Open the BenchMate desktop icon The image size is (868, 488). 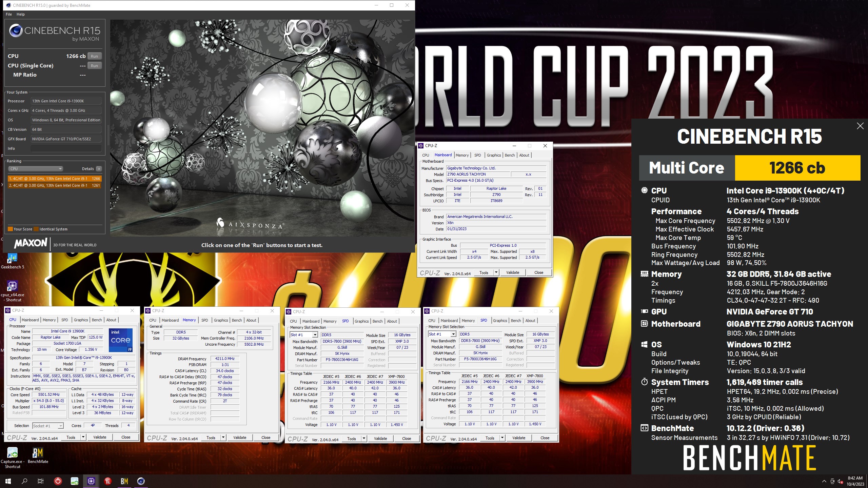click(38, 455)
